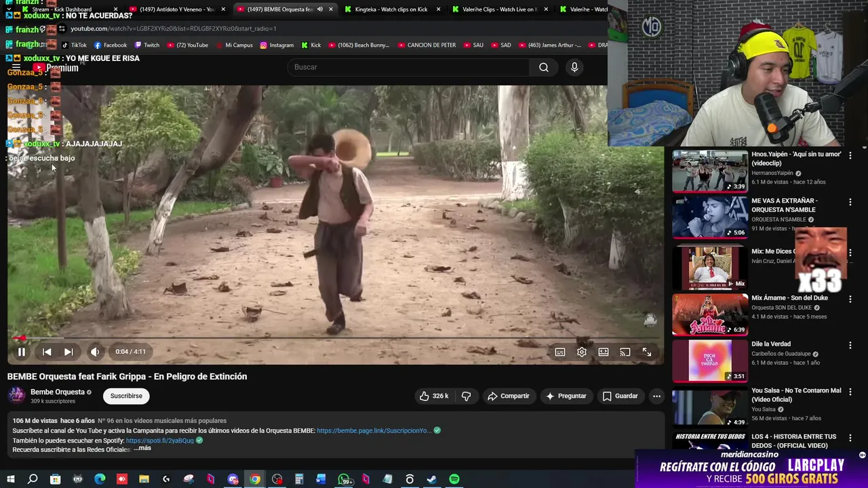Open Microsoft Store from taskbar
Screen dimensions: 868x488
[x=55, y=479]
